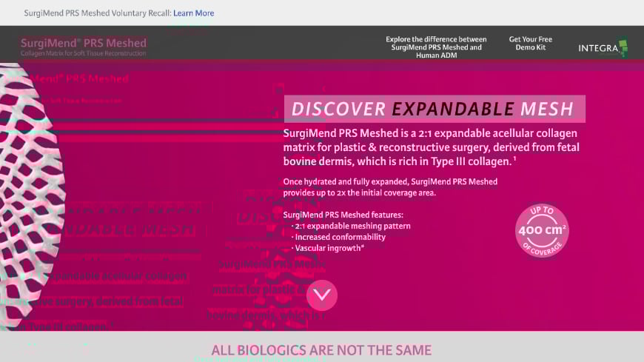
Task: Click the All Biologics Are Not The Same heading
Action: [x=321, y=350]
